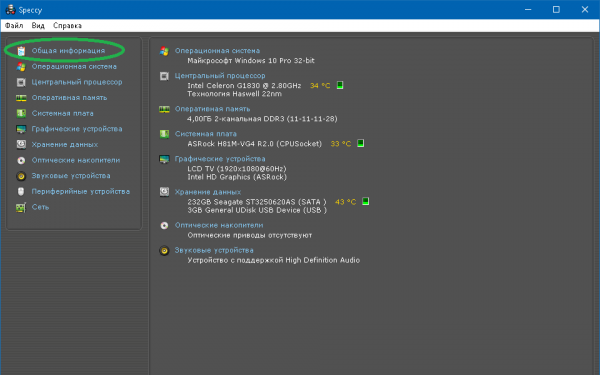This screenshot has height=375, width=600.
Task: Select Периферийные устройства in sidebar
Action: point(81,191)
